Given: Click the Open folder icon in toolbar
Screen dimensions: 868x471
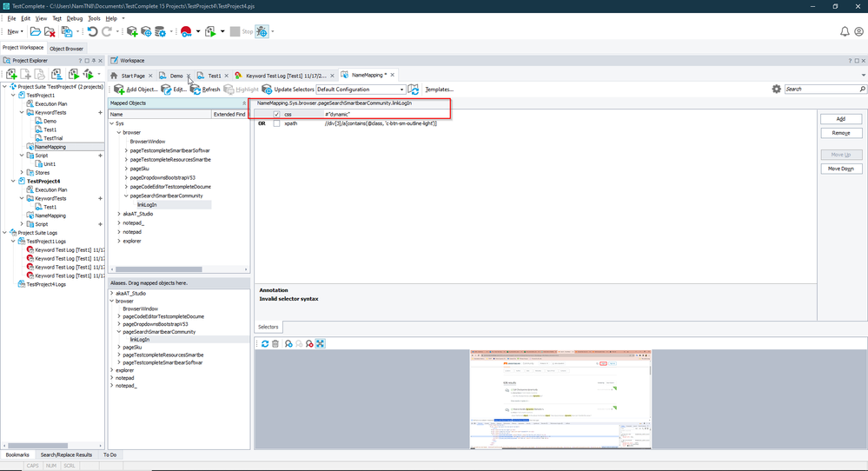Looking at the screenshot, I should coord(36,32).
